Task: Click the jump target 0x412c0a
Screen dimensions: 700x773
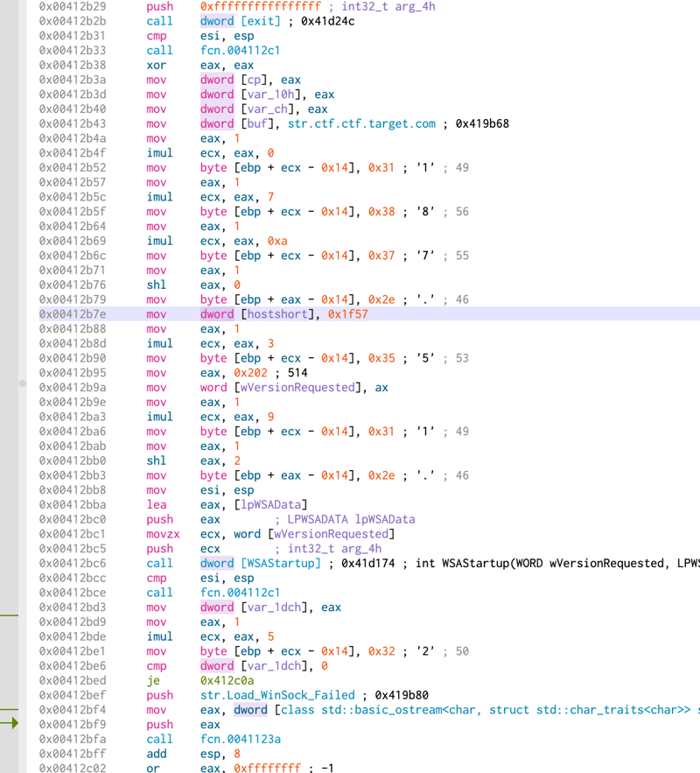Action: (227, 680)
